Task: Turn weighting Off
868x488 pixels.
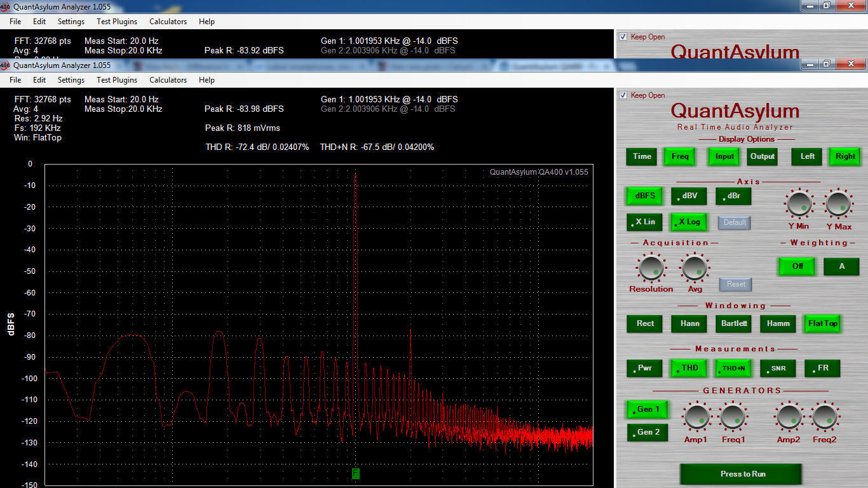Action: tap(797, 266)
